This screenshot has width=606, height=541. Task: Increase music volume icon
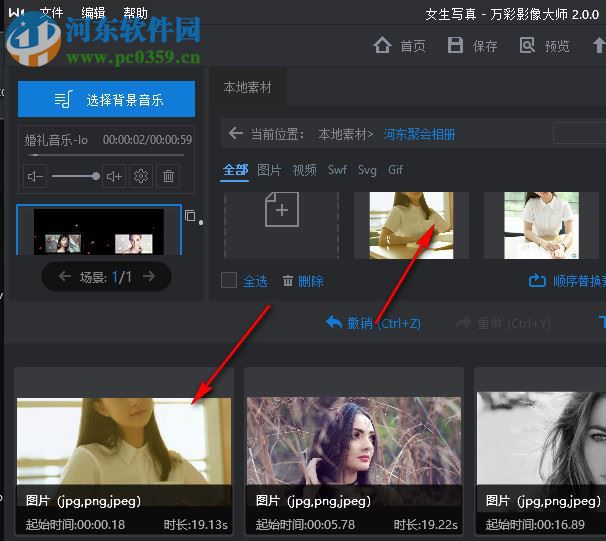click(114, 176)
